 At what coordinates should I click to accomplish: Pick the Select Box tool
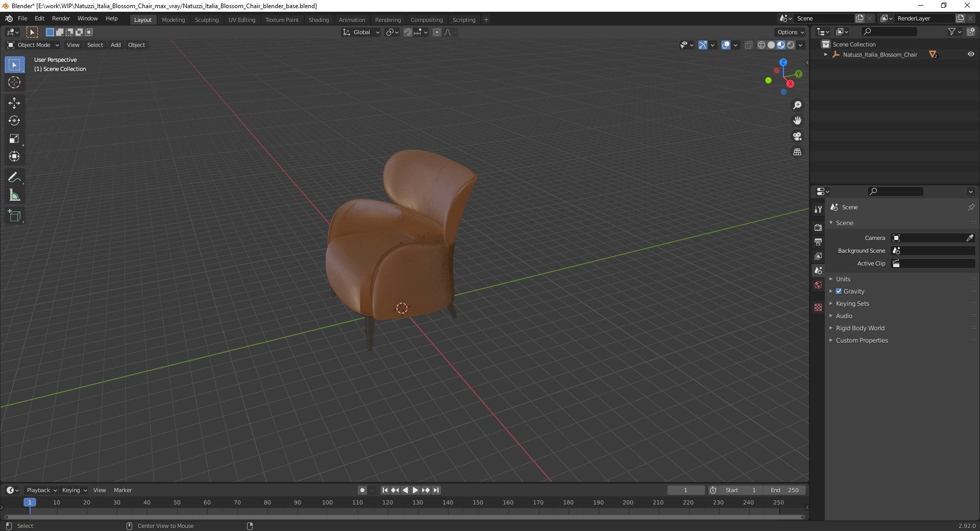point(14,65)
